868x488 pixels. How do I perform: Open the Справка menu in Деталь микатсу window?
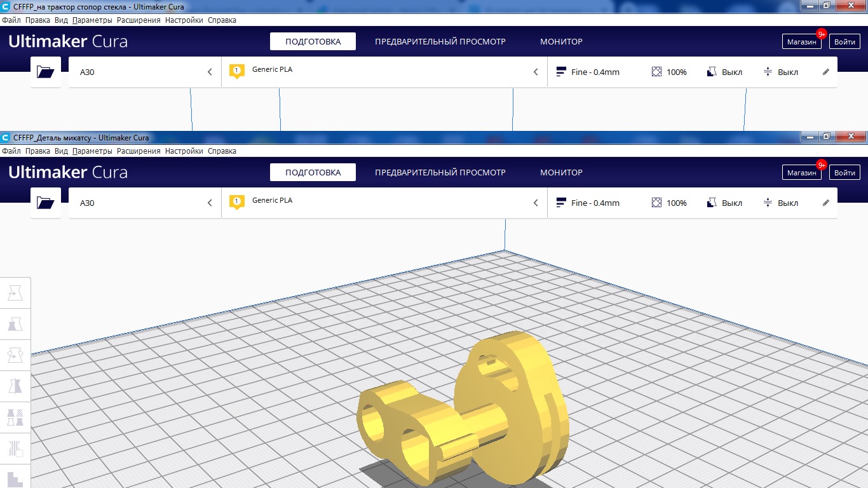(x=222, y=151)
